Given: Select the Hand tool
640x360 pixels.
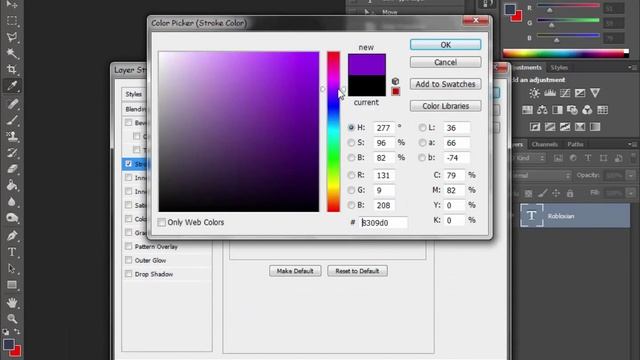Looking at the screenshot, I should click(12, 302).
